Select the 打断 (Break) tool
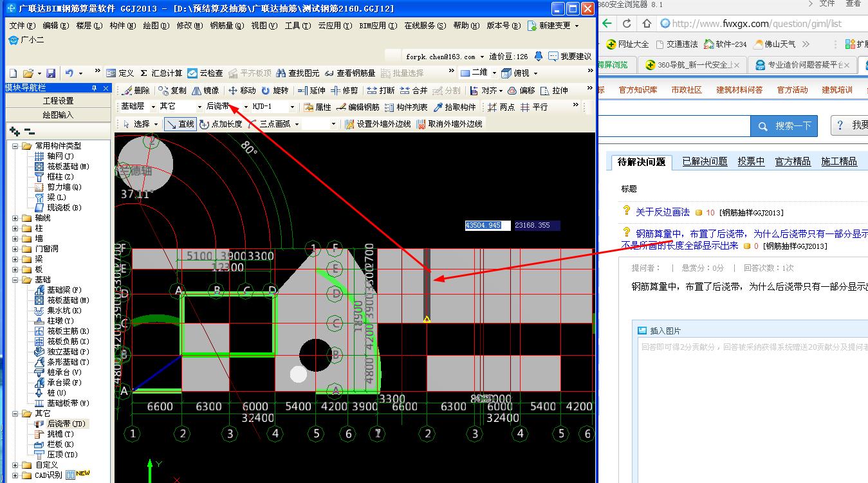 click(x=381, y=91)
